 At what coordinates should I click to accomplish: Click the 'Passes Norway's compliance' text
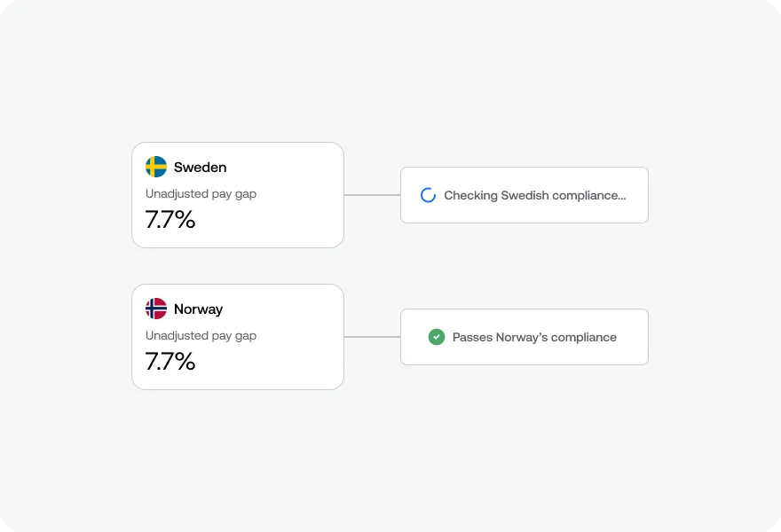click(x=534, y=338)
